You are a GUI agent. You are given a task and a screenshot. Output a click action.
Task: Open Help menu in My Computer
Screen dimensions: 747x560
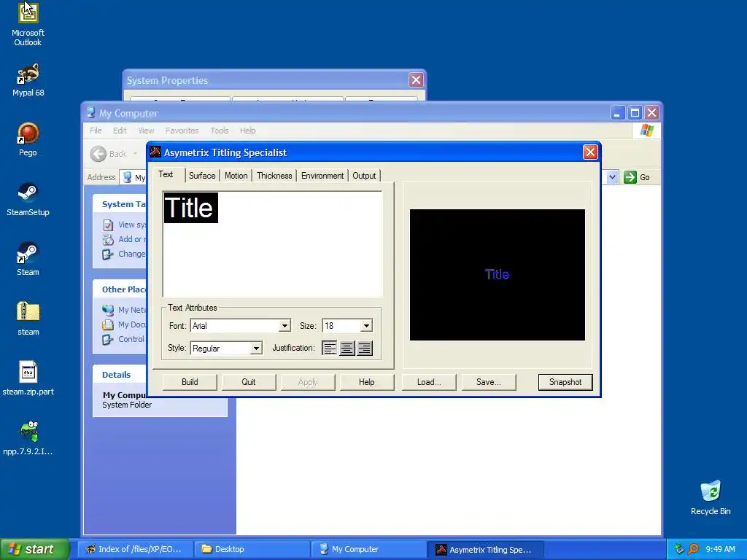(248, 131)
